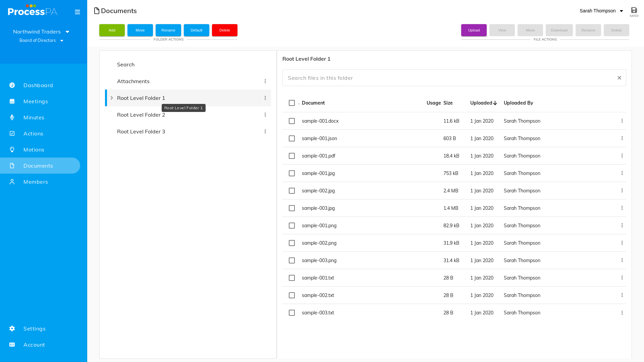
Task: Expand Root Level Folder 1 chevron
Action: (112, 98)
